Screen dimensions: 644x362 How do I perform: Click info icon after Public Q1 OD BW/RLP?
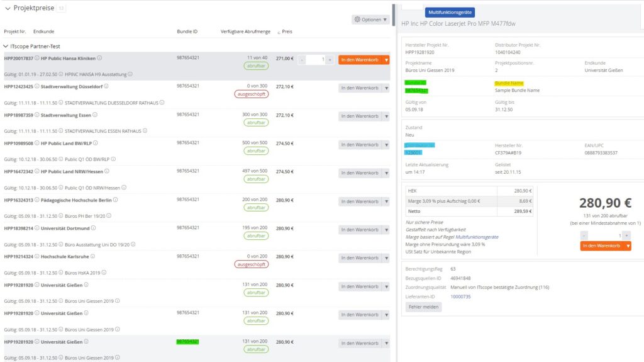(113, 159)
